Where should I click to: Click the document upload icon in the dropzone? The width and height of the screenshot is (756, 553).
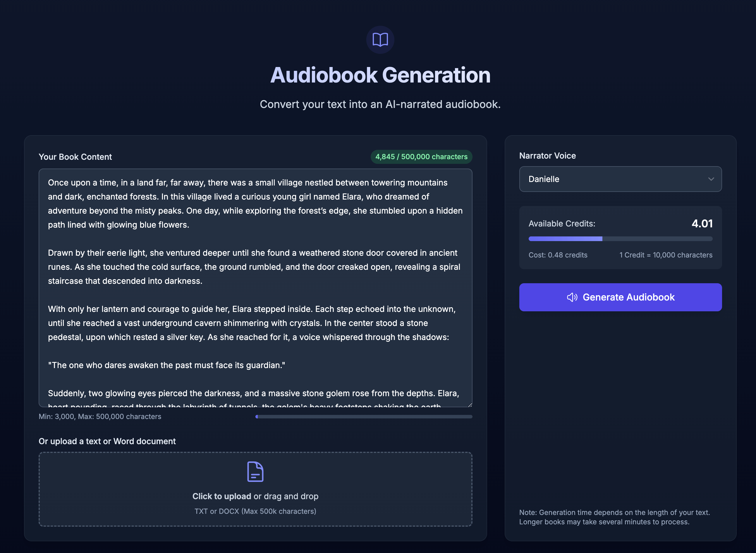[x=255, y=472]
